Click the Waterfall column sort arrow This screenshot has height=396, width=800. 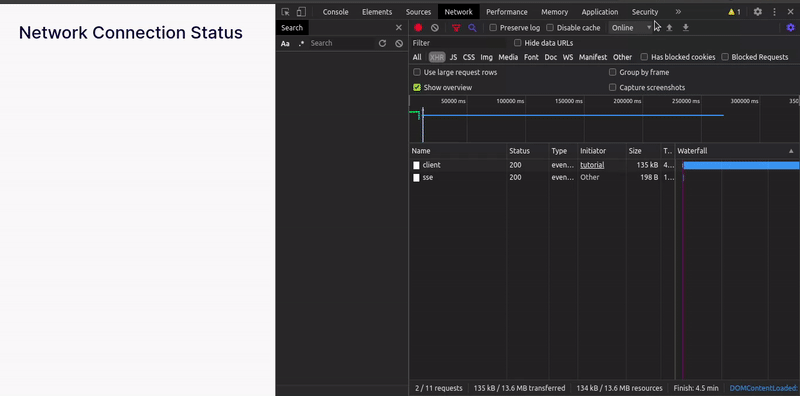(x=791, y=151)
